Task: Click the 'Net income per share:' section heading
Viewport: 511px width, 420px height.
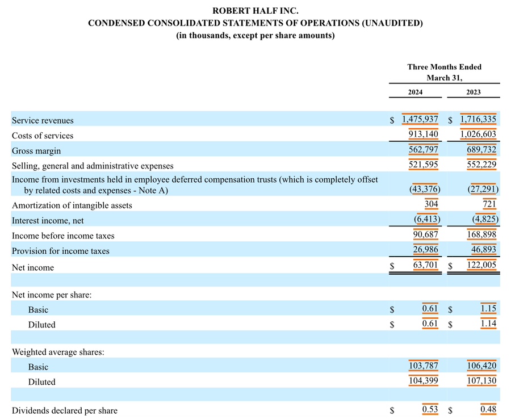Action: tap(52, 295)
